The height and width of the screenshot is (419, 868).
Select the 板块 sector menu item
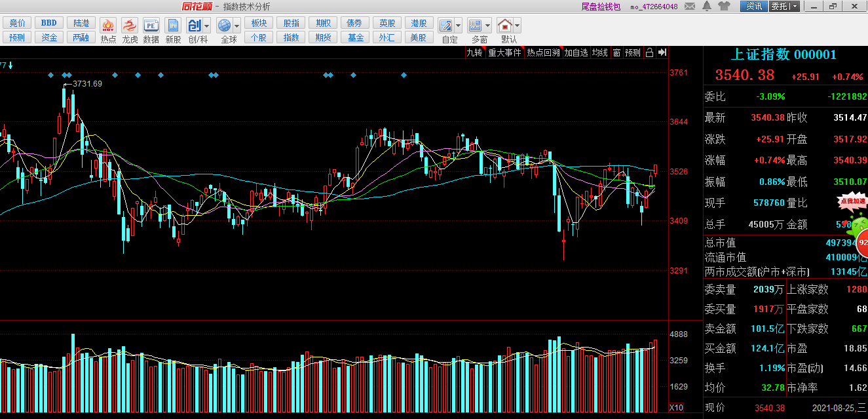point(259,23)
